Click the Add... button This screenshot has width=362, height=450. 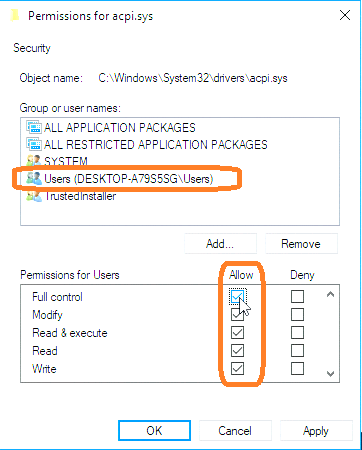tap(220, 244)
